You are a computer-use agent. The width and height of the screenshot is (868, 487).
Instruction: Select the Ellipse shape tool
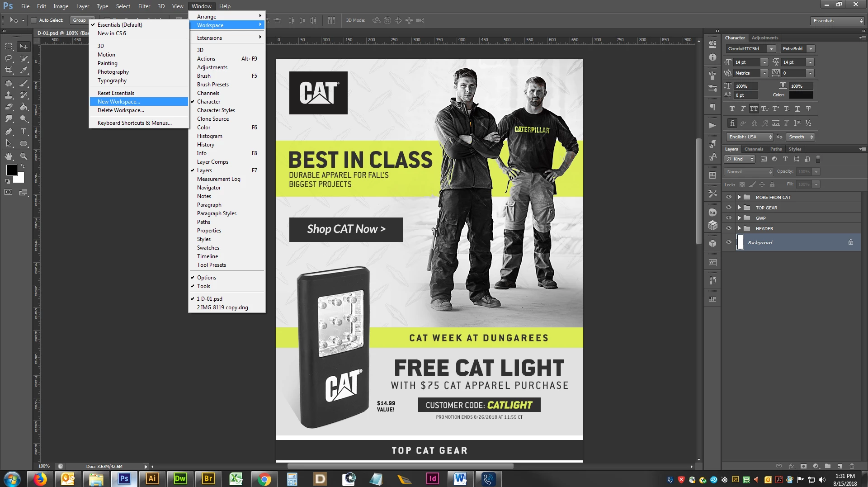point(24,143)
